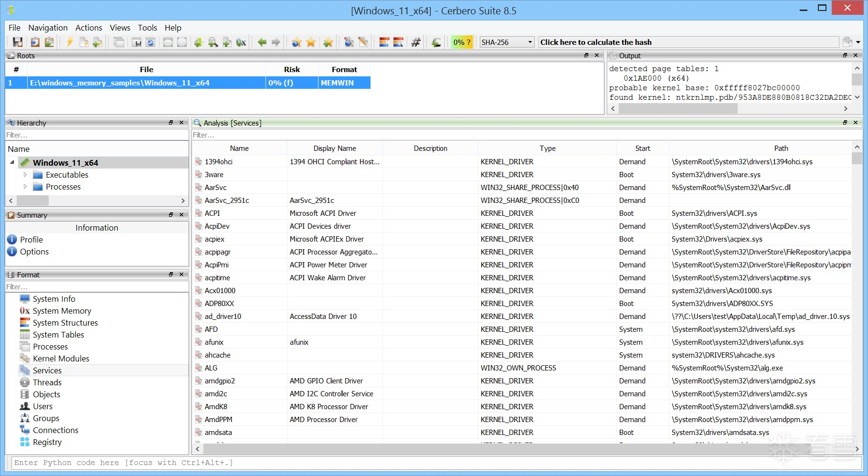Click the Hierarchy panel filter field
The image size is (868, 476).
[x=97, y=135]
